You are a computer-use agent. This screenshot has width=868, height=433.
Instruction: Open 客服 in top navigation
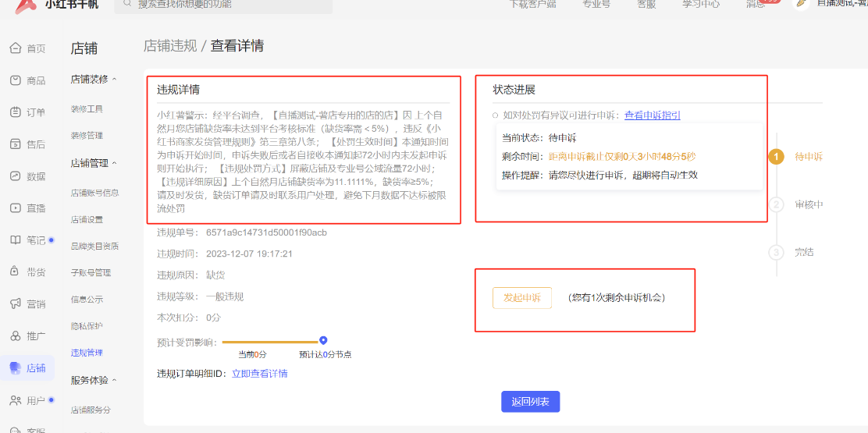(646, 4)
